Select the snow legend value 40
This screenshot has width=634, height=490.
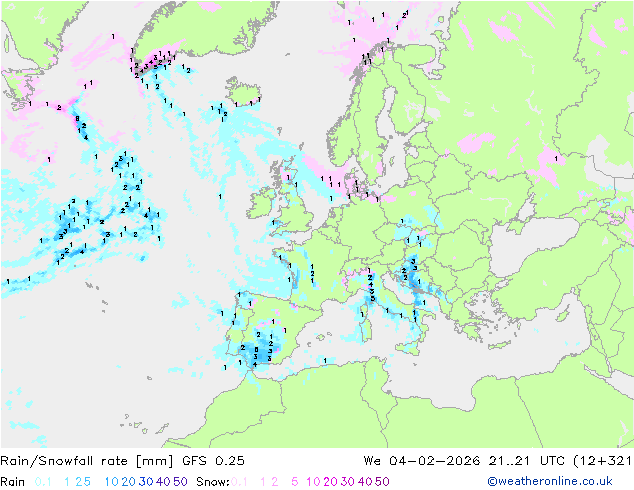[x=365, y=482]
